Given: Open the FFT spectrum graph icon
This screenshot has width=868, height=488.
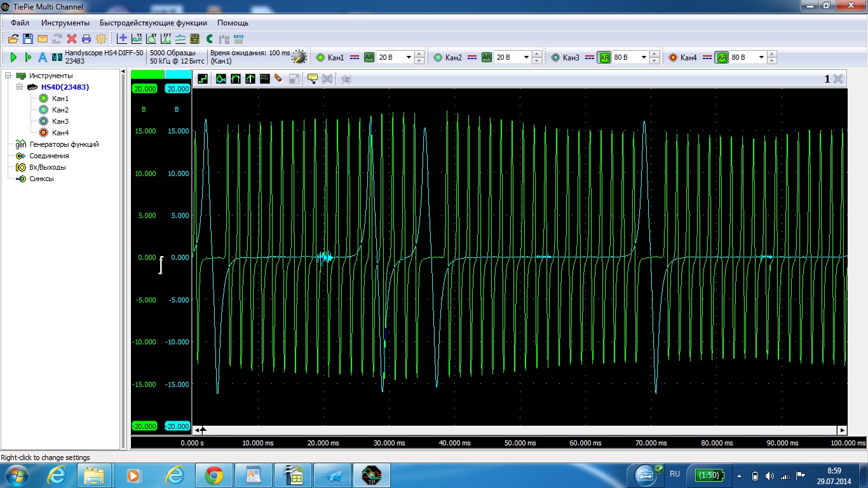Looking at the screenshot, I should (166, 39).
